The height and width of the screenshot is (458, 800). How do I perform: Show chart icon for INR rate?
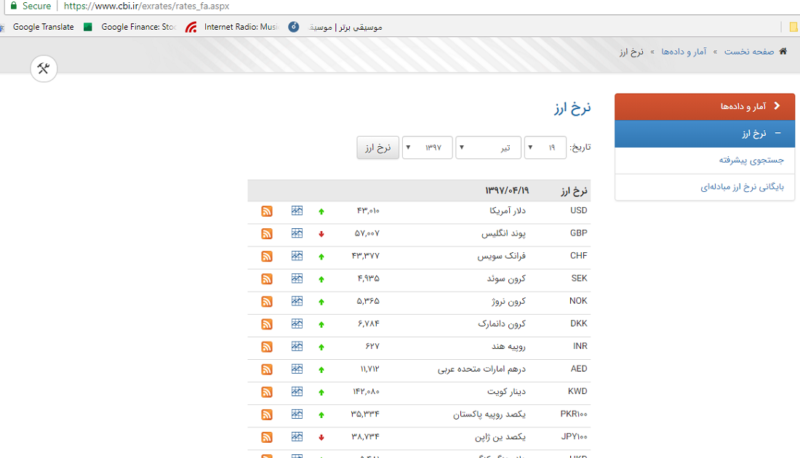click(297, 346)
